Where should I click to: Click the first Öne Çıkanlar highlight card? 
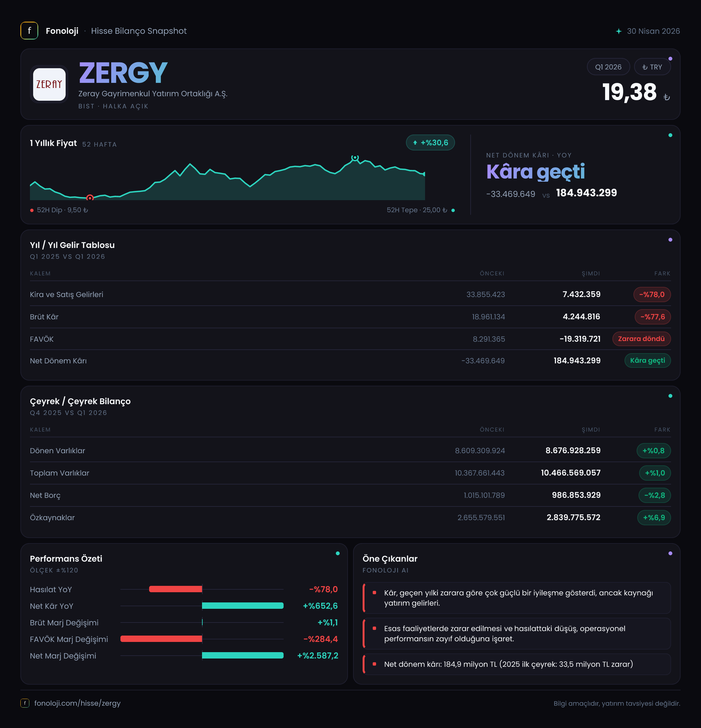pos(517,598)
